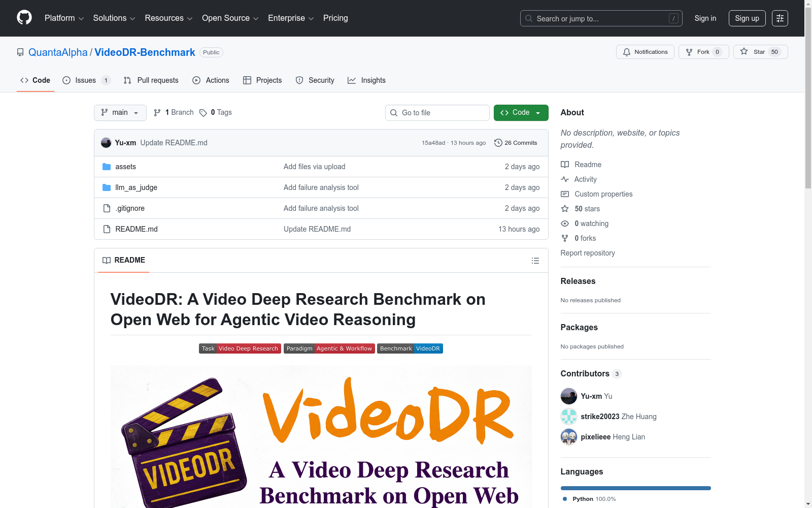Click the Notifications bell icon

click(627, 52)
